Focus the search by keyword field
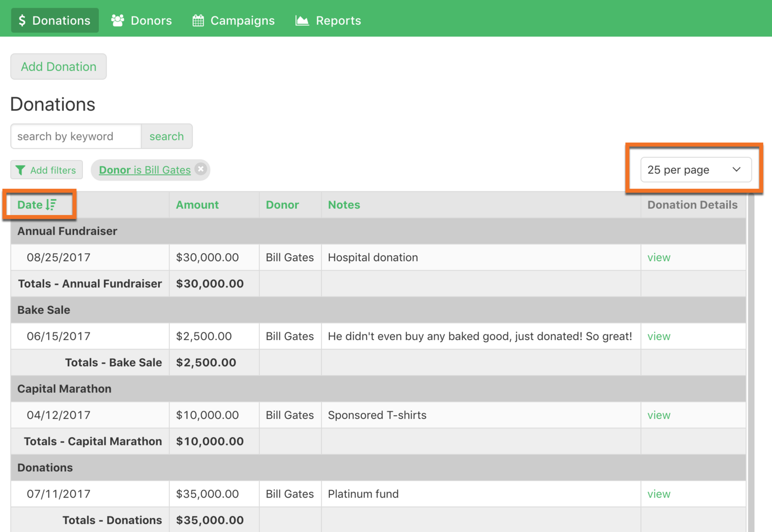Image resolution: width=772 pixels, height=532 pixels. (x=76, y=136)
